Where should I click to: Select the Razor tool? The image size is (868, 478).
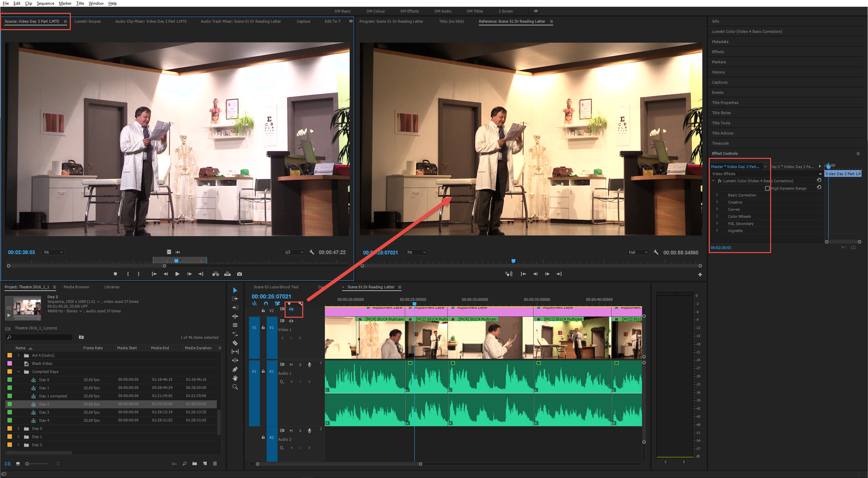pyautogui.click(x=235, y=343)
